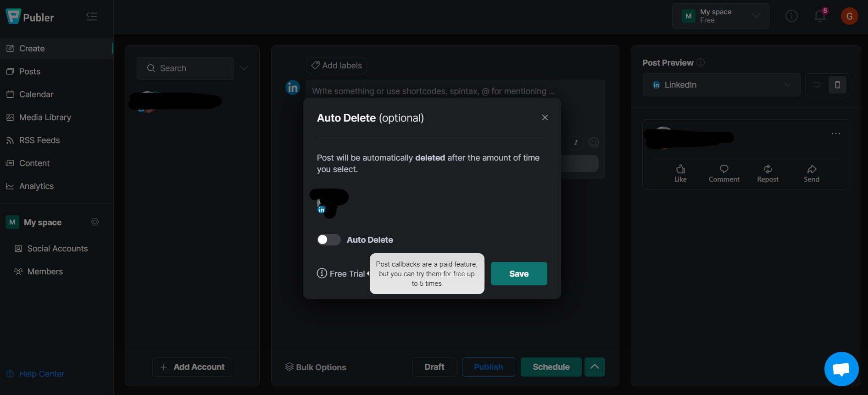Click the Schedule button

tap(551, 367)
